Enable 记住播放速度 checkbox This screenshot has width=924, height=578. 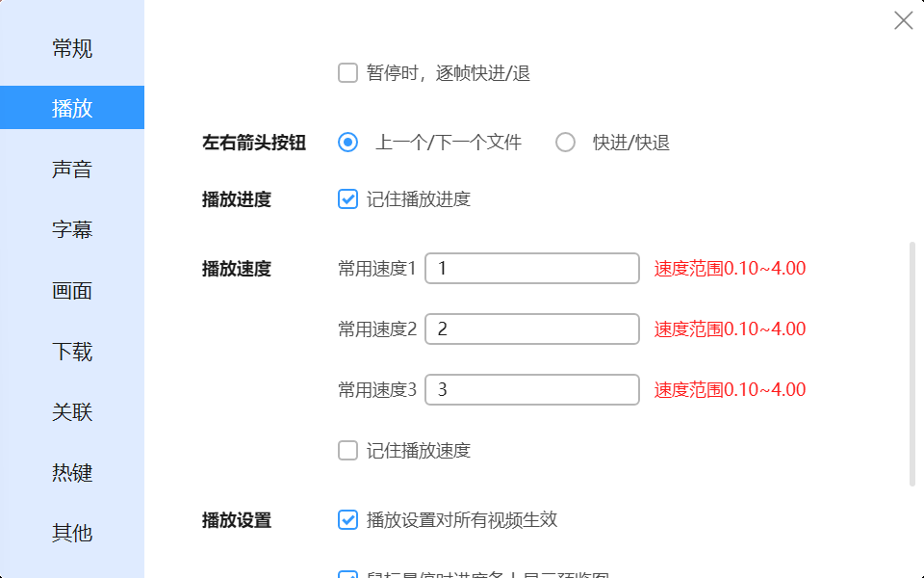pyautogui.click(x=347, y=450)
